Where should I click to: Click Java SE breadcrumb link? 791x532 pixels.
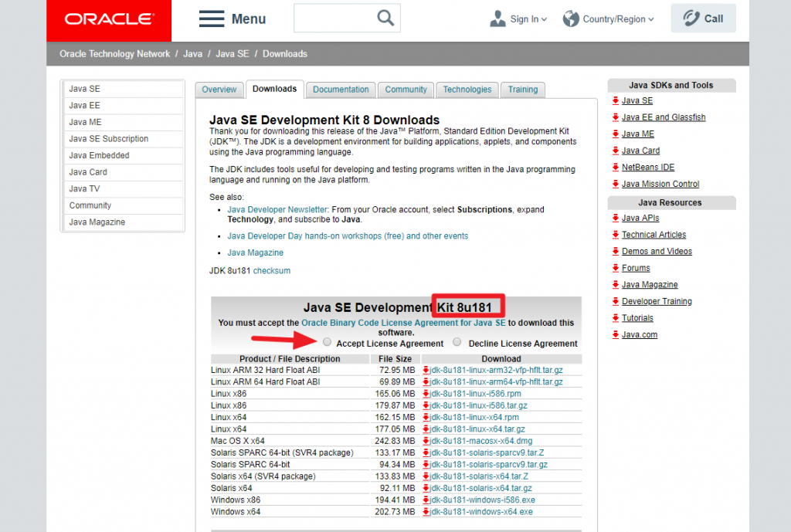(233, 54)
